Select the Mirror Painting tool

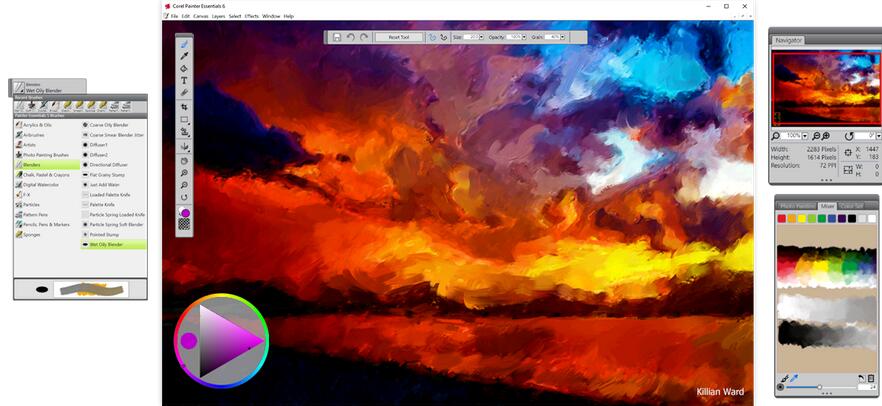point(184,147)
